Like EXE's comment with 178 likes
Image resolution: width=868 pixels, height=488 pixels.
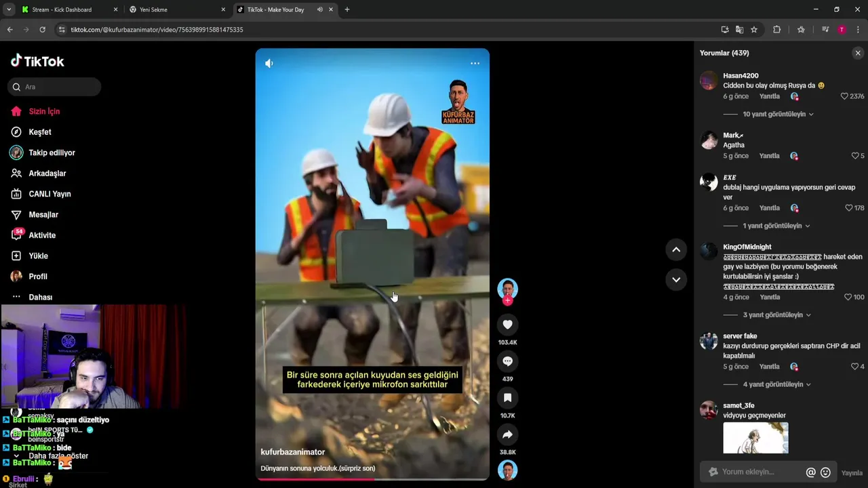848,208
